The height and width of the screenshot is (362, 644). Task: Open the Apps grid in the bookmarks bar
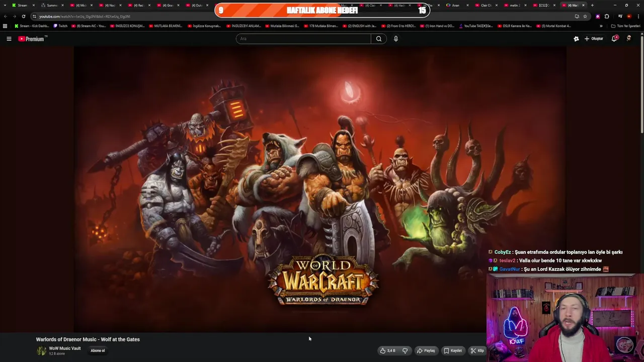click(5, 26)
